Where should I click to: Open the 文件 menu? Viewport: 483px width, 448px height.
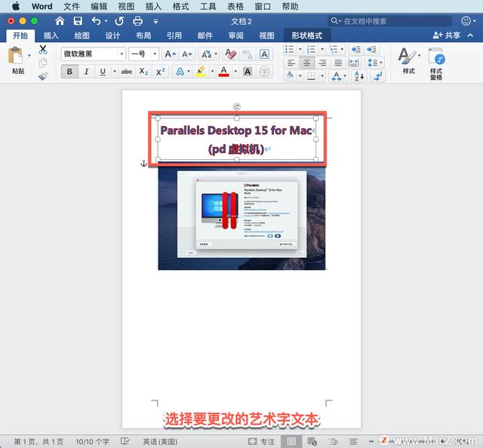click(x=71, y=6)
